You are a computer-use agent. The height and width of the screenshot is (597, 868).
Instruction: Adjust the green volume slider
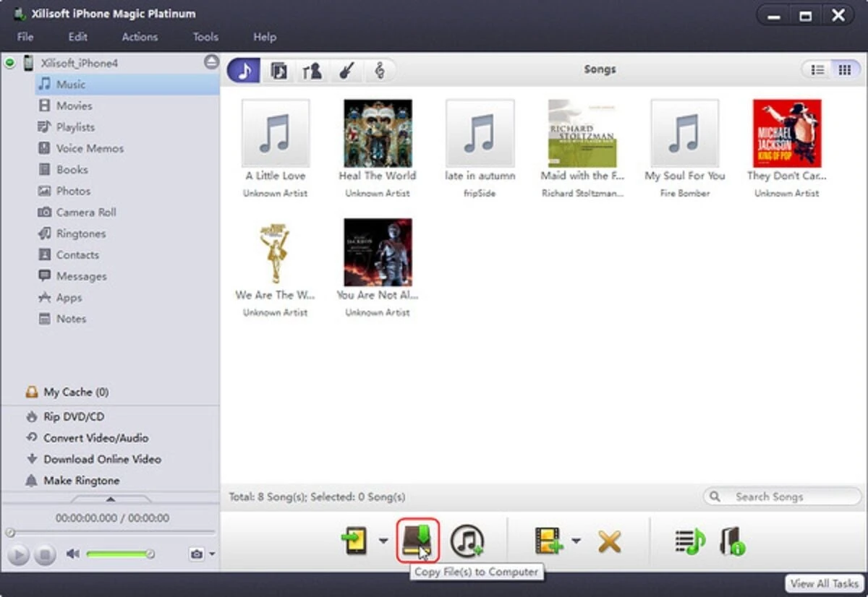(119, 554)
